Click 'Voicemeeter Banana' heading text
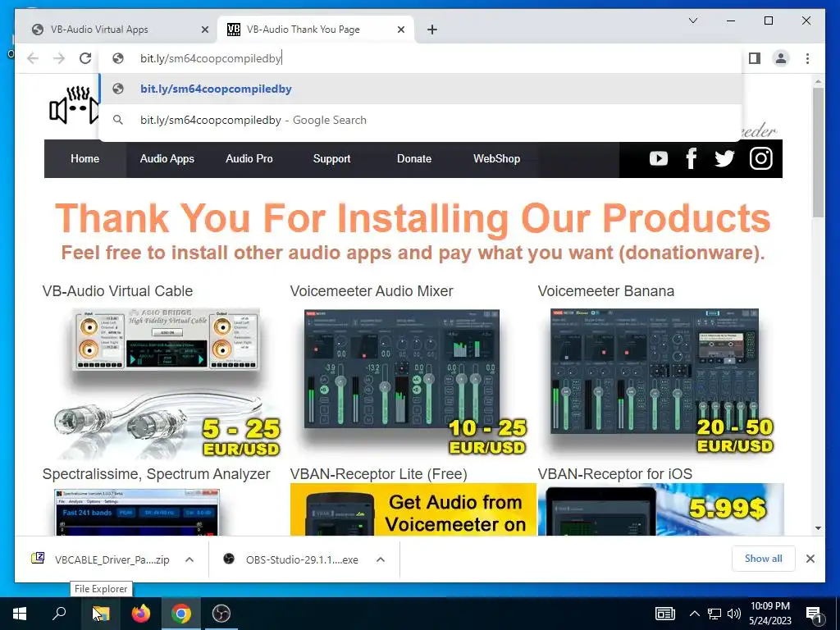Image resolution: width=840 pixels, height=630 pixels. pyautogui.click(x=606, y=291)
